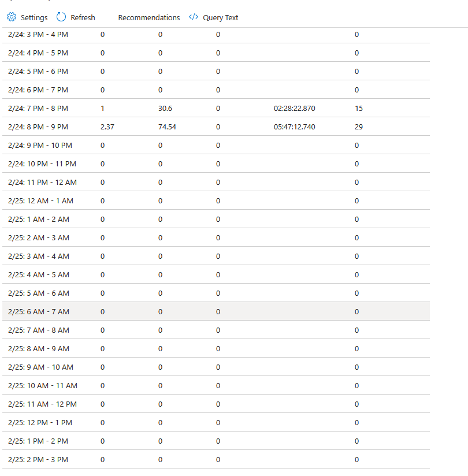Viewport: 468px width, 476px height.
Task: Select the 2/24: 7 PM - 8 PM row
Action: click(216, 108)
